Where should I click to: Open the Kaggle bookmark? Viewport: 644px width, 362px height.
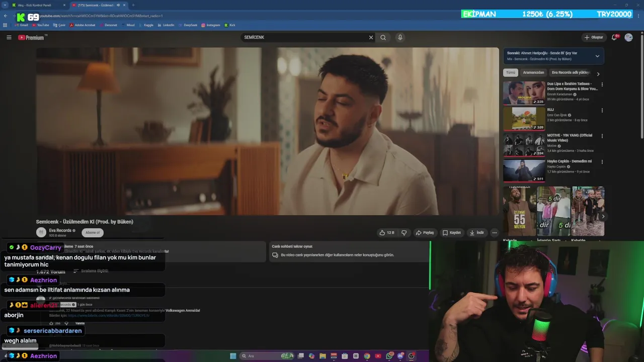tap(145, 25)
